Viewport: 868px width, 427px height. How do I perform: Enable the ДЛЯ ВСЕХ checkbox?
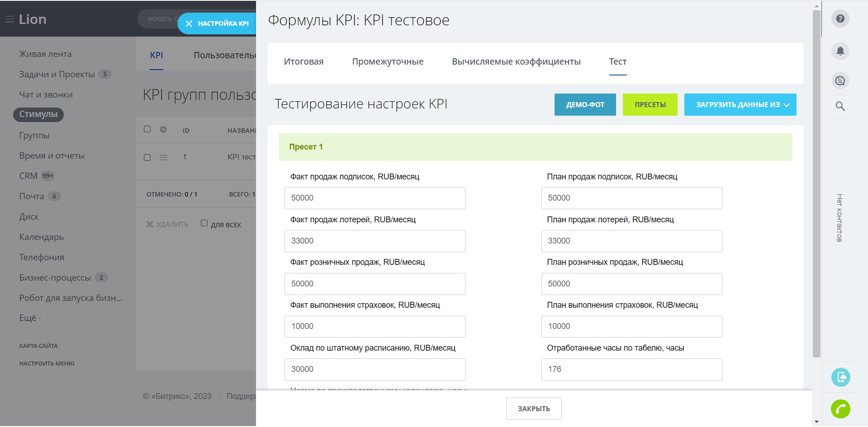[204, 223]
